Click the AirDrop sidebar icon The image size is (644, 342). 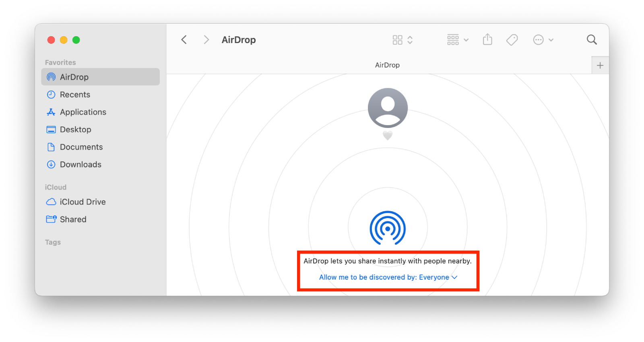[x=51, y=77]
